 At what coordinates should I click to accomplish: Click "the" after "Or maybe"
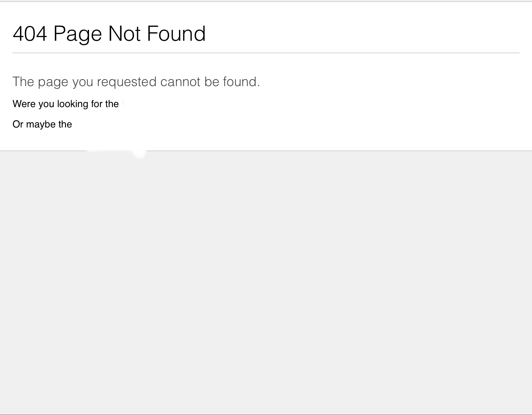[65, 124]
